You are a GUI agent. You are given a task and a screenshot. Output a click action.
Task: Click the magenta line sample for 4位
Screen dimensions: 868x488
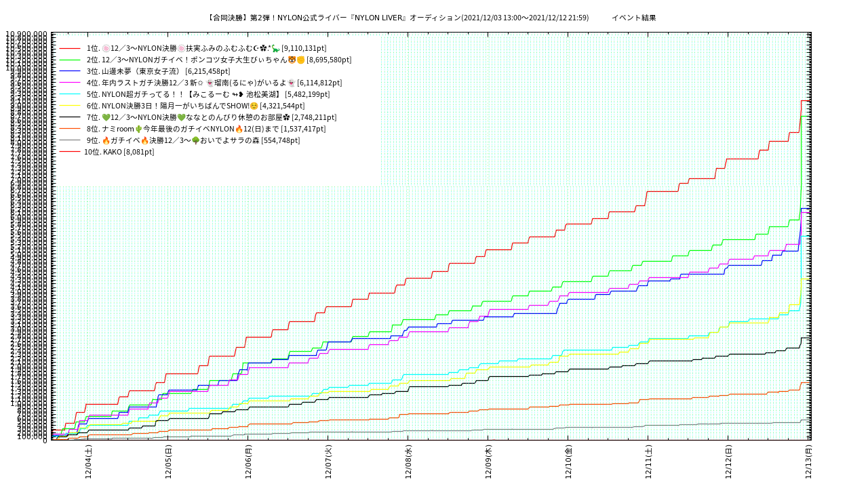click(70, 83)
